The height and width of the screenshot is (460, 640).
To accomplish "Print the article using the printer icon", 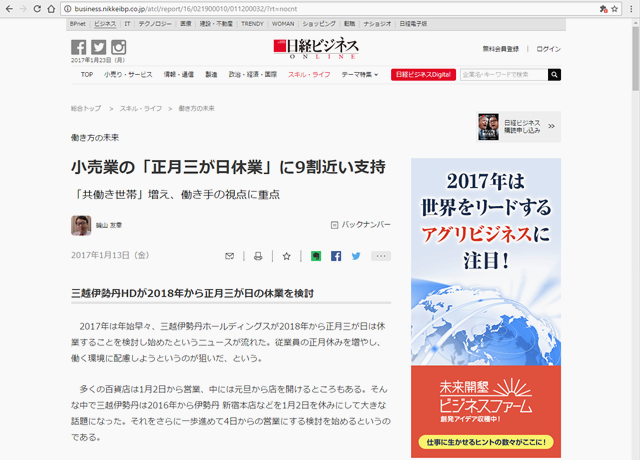I will [257, 256].
